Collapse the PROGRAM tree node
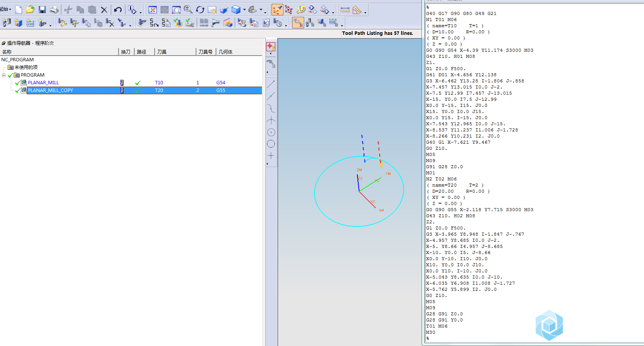The width and height of the screenshot is (644, 346). coord(4,75)
